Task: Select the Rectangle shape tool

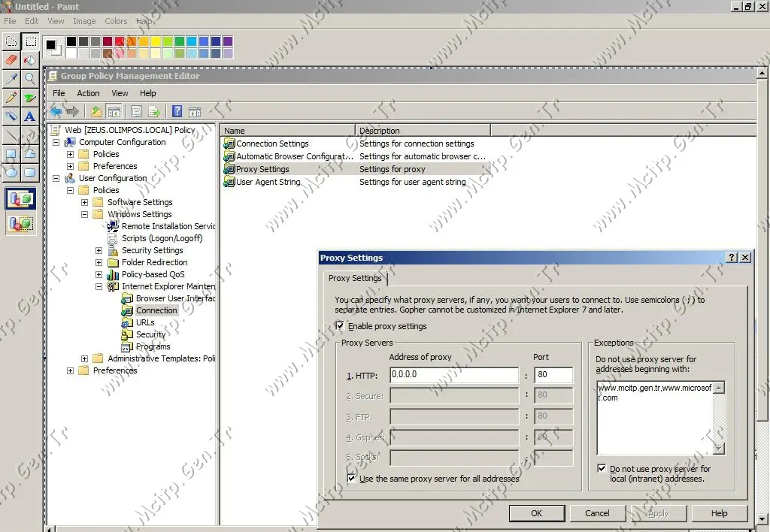Action: [x=11, y=153]
